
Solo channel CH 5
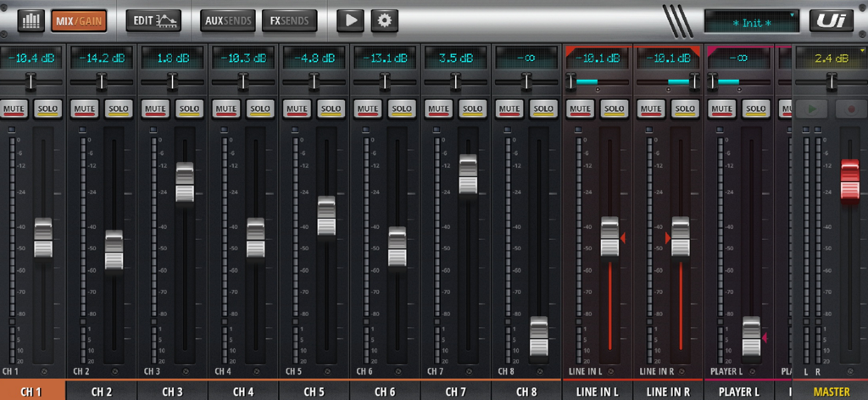pyautogui.click(x=331, y=109)
